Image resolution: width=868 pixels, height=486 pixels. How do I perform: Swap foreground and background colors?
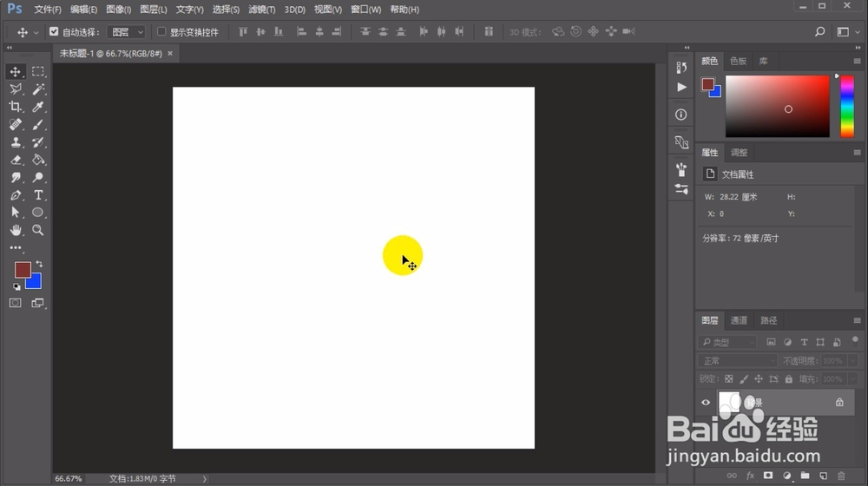tap(39, 264)
